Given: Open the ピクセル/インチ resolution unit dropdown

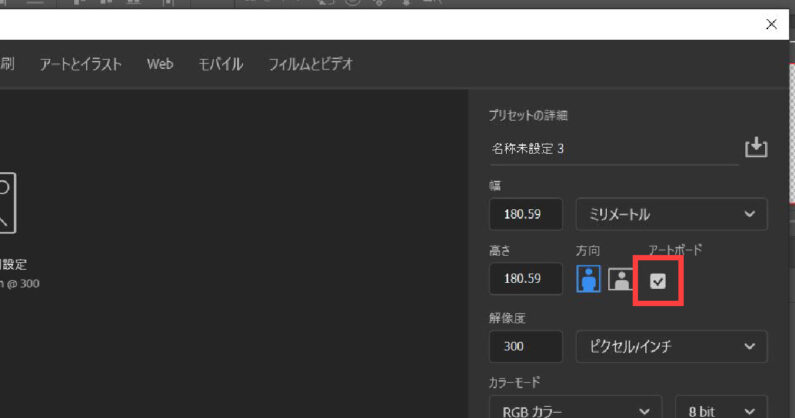Looking at the screenshot, I should [x=671, y=346].
